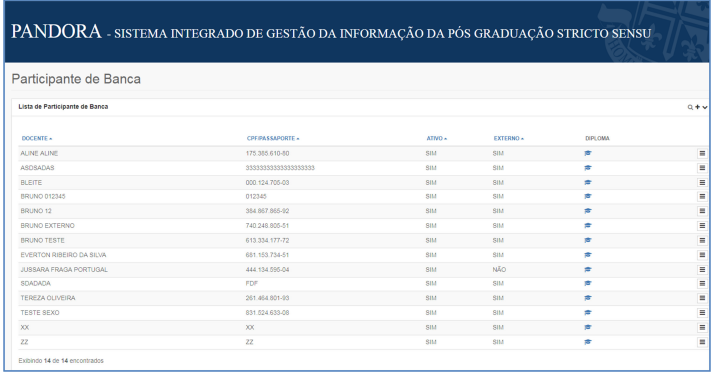Open row actions menu for ALINE ALINE

(x=702, y=154)
